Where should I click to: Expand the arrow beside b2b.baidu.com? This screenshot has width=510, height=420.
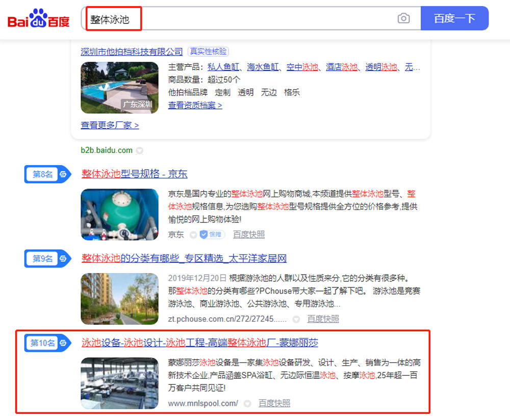tap(140, 151)
